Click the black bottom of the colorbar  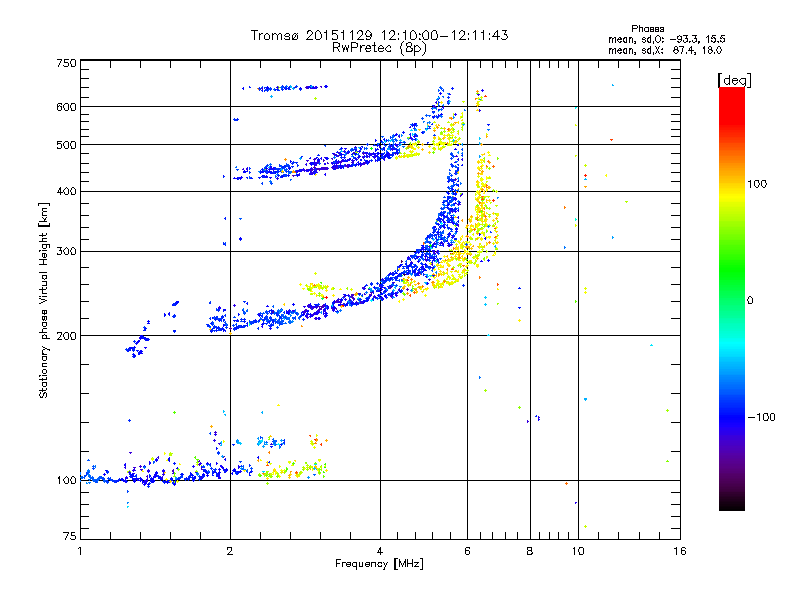732,503
